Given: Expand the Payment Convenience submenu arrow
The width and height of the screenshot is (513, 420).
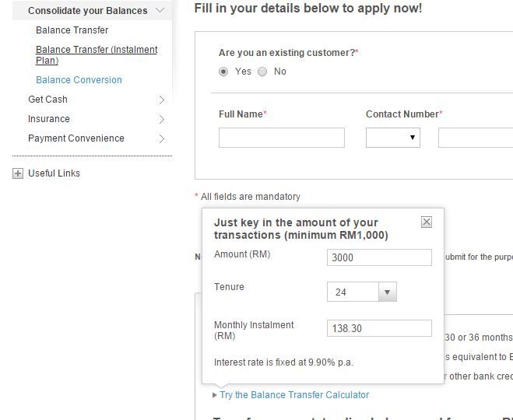Looking at the screenshot, I should [161, 138].
